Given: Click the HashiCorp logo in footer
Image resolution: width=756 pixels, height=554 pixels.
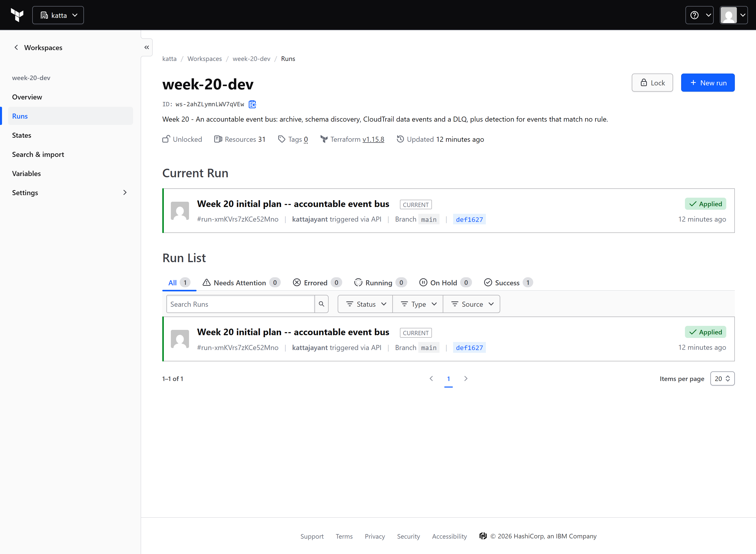Looking at the screenshot, I should point(483,536).
